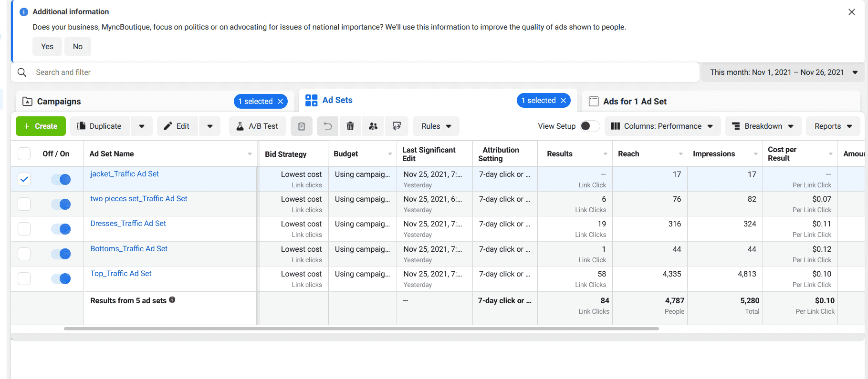Open the Columns: Performance dropdown
The image size is (868, 379).
pos(662,126)
